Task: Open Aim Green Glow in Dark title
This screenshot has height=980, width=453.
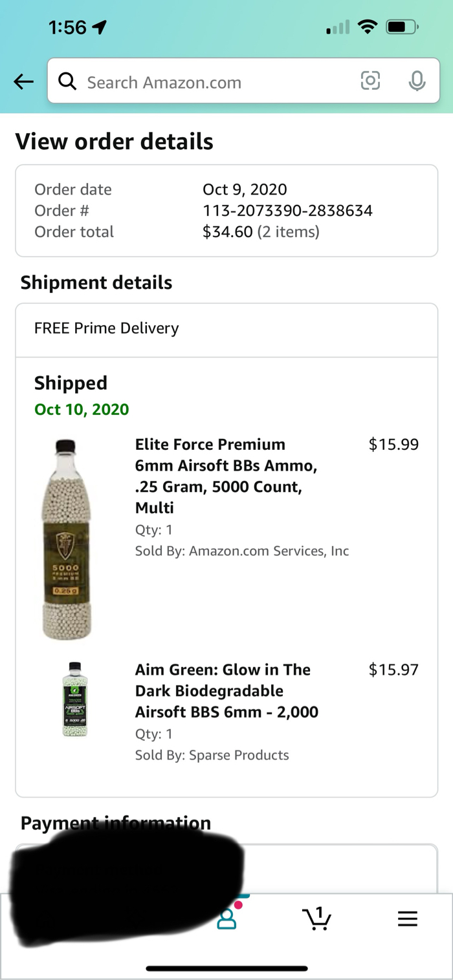Action: tap(226, 690)
